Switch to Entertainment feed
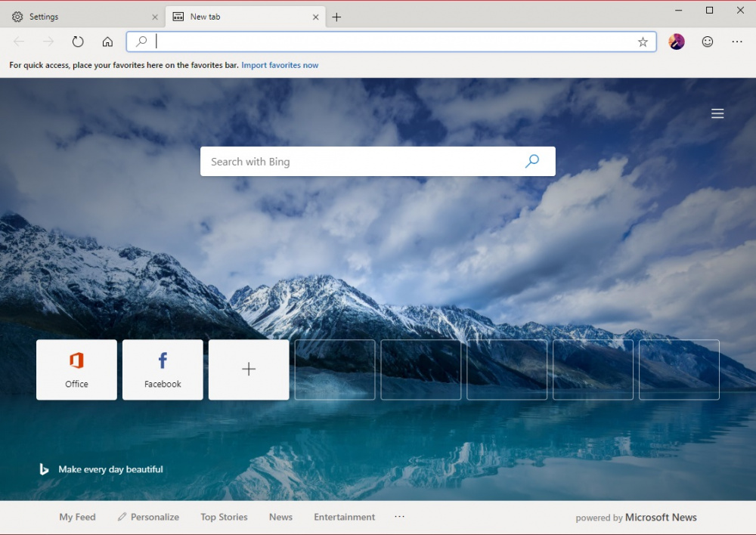Screen dimensions: 756x535 pos(344,517)
